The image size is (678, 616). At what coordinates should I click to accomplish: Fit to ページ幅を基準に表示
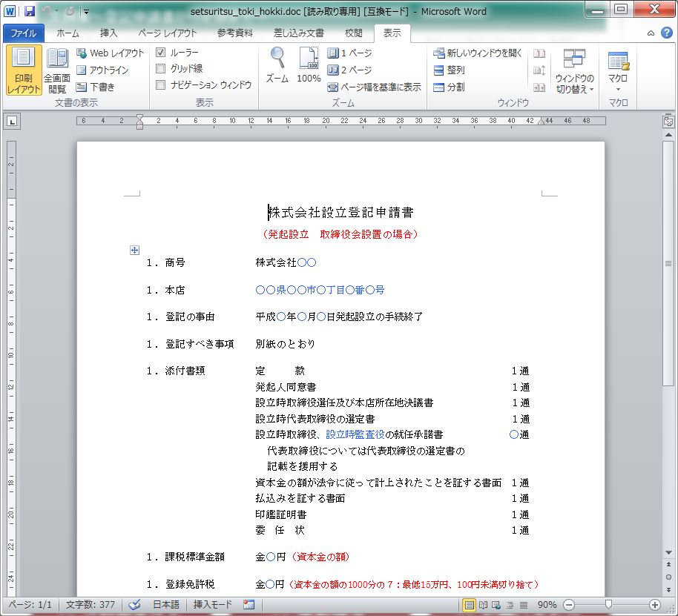[x=374, y=87]
